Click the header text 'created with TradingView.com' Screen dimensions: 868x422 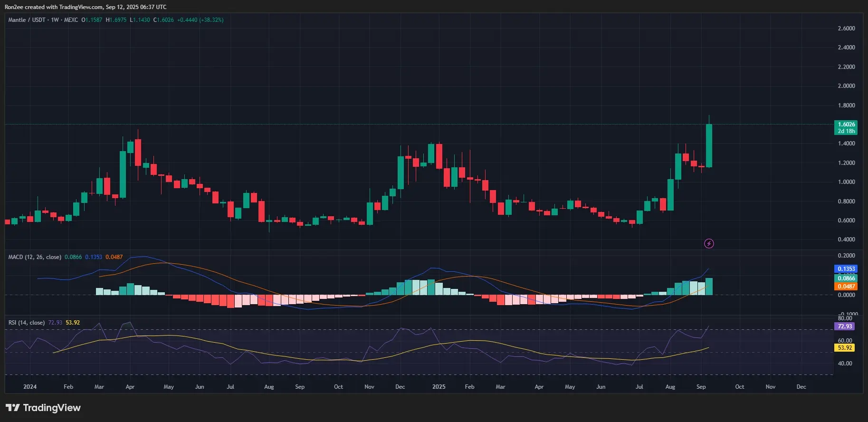click(x=63, y=7)
